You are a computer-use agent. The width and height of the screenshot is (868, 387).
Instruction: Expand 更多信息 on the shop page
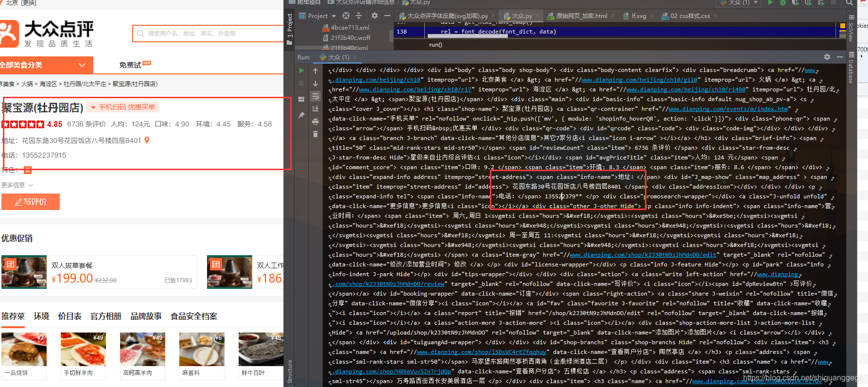click(17, 185)
